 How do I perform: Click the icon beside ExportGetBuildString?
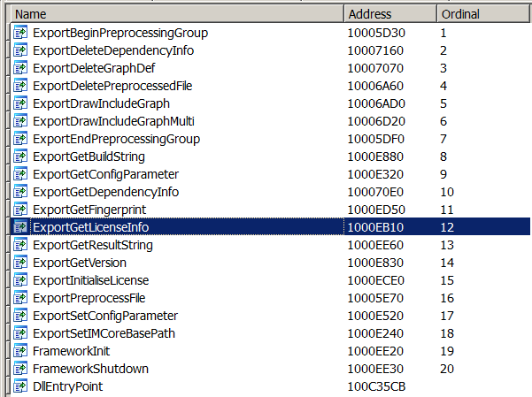click(20, 157)
